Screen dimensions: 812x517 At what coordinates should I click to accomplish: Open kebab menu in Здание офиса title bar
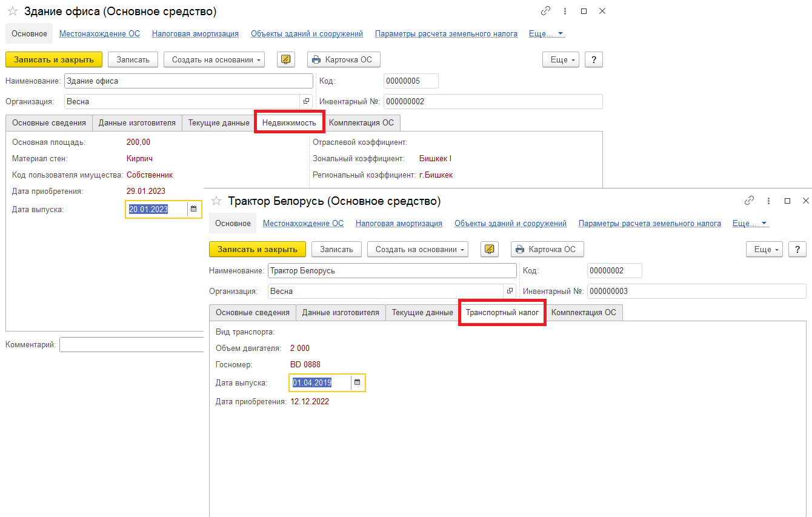click(x=565, y=12)
